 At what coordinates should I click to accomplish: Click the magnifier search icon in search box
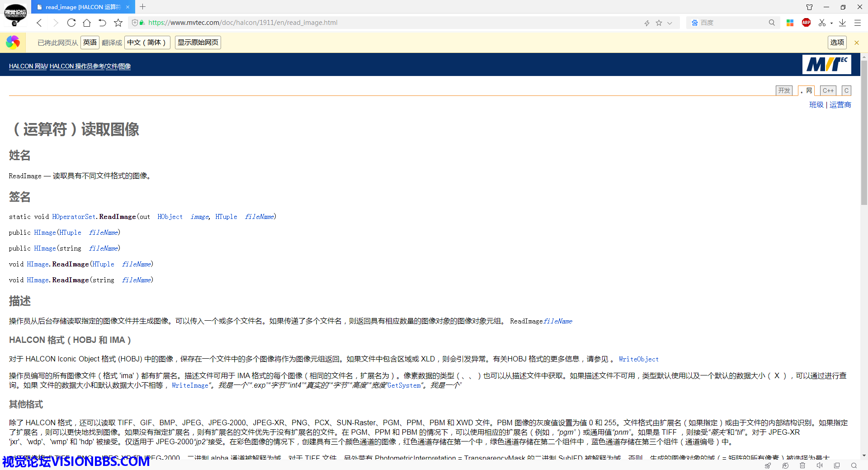[x=772, y=23]
